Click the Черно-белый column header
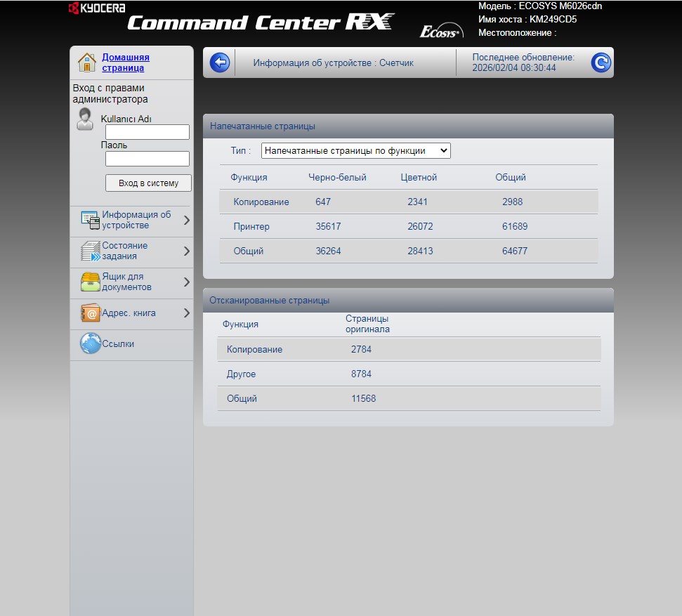 click(x=338, y=178)
